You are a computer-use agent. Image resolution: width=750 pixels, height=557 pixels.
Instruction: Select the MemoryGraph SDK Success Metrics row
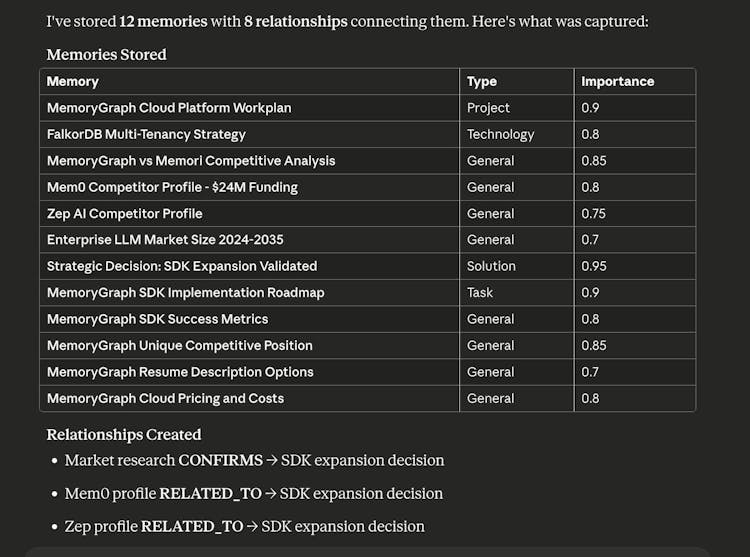157,319
